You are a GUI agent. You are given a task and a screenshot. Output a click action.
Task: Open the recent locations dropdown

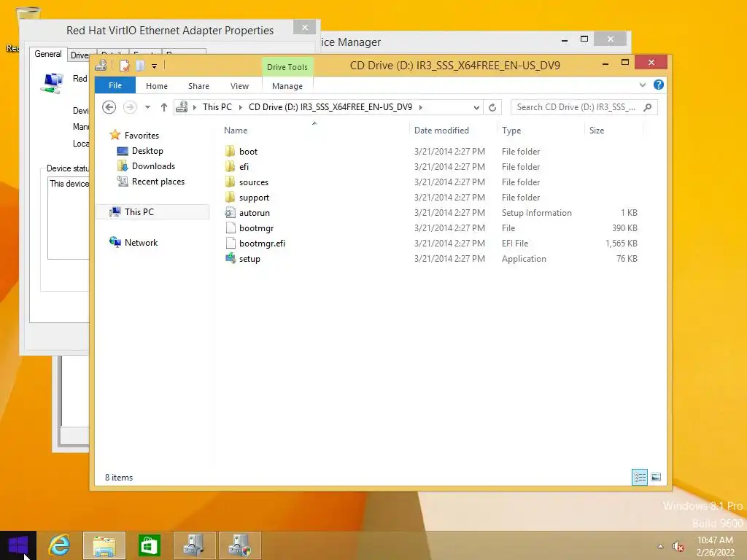(147, 107)
